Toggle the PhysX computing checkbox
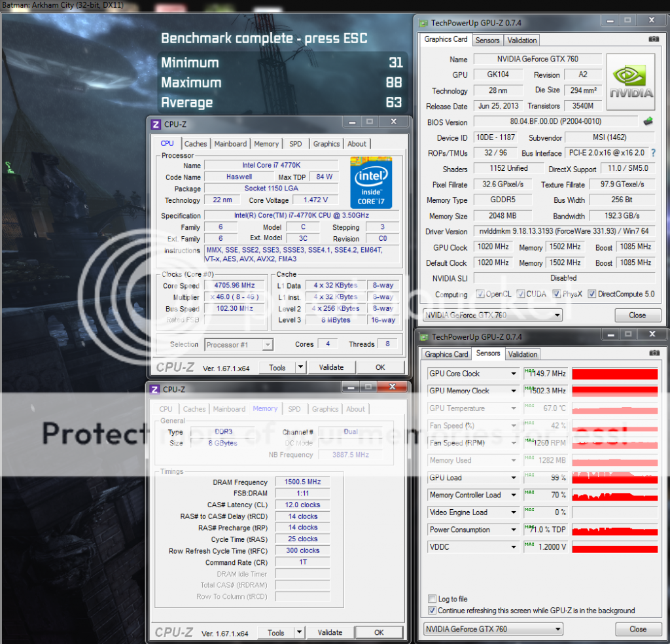 556,295
